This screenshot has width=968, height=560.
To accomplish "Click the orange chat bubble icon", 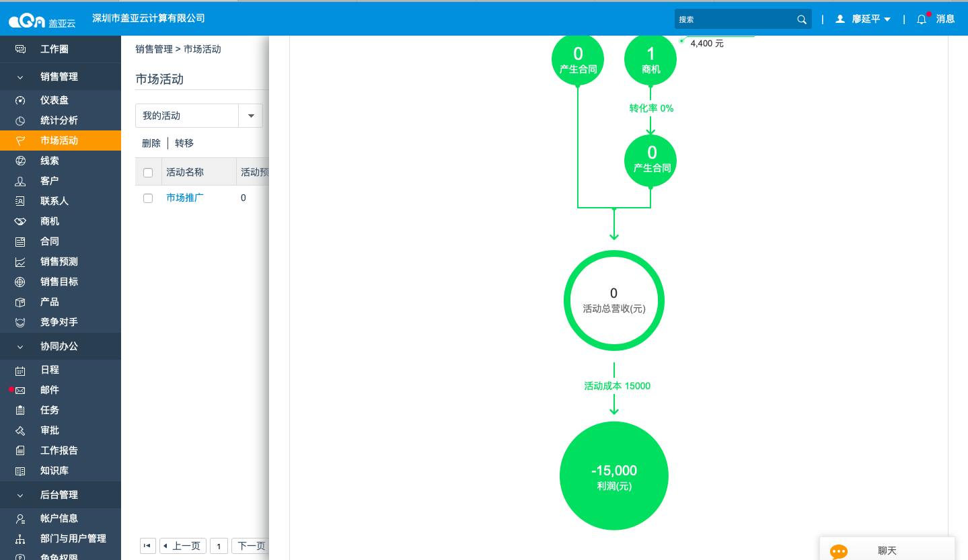I will (x=839, y=551).
